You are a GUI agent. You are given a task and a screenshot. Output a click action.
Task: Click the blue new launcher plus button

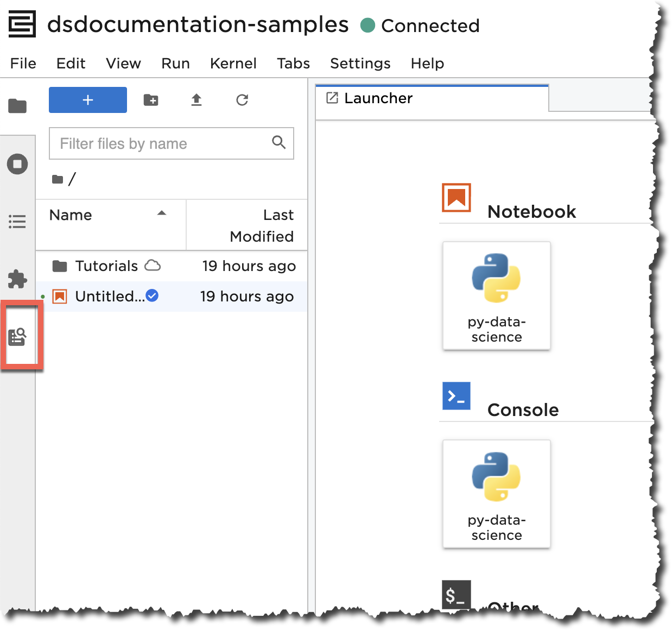88,100
